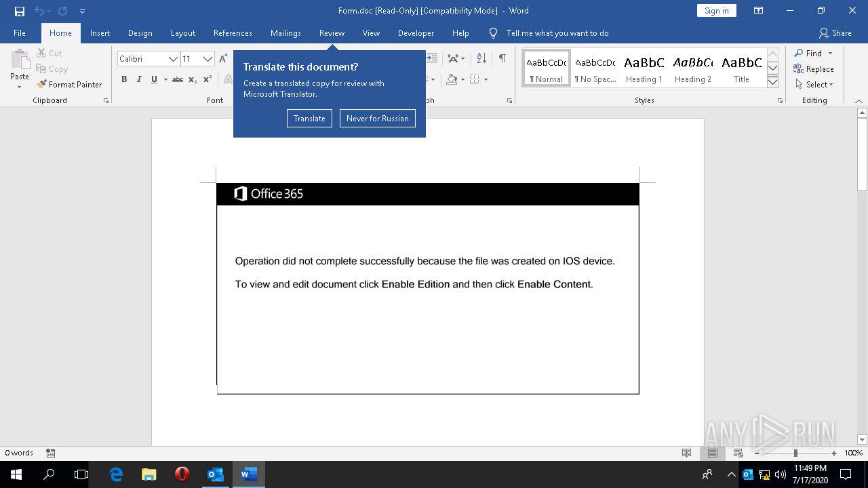Switch to the Layout tab
Screen dimensions: 868x488
tap(182, 33)
